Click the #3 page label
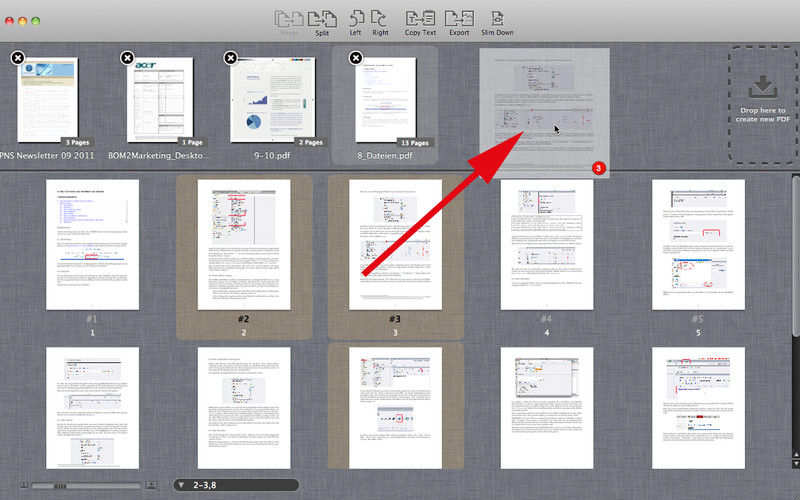 395,319
